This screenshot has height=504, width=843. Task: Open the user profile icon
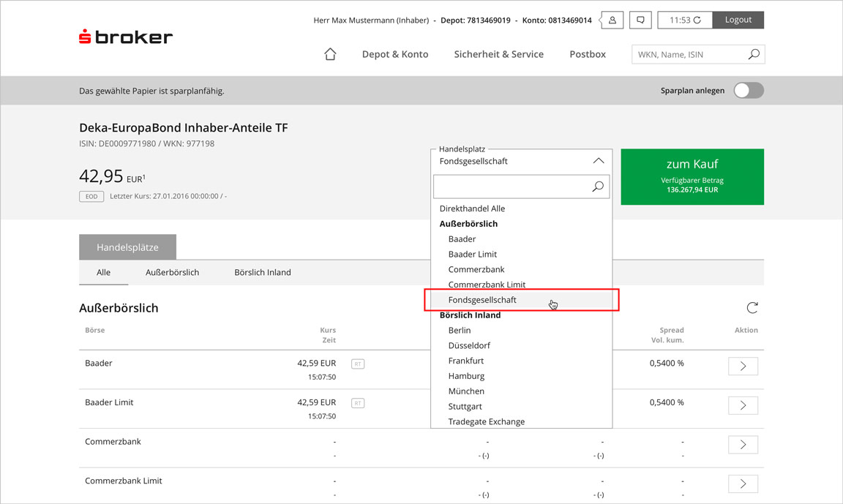pyautogui.click(x=612, y=20)
